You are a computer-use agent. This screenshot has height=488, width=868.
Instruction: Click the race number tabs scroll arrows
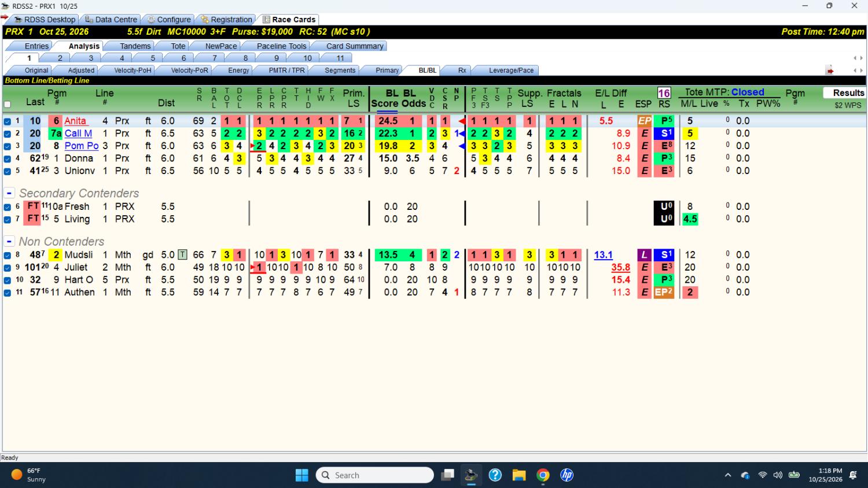tap(858, 58)
